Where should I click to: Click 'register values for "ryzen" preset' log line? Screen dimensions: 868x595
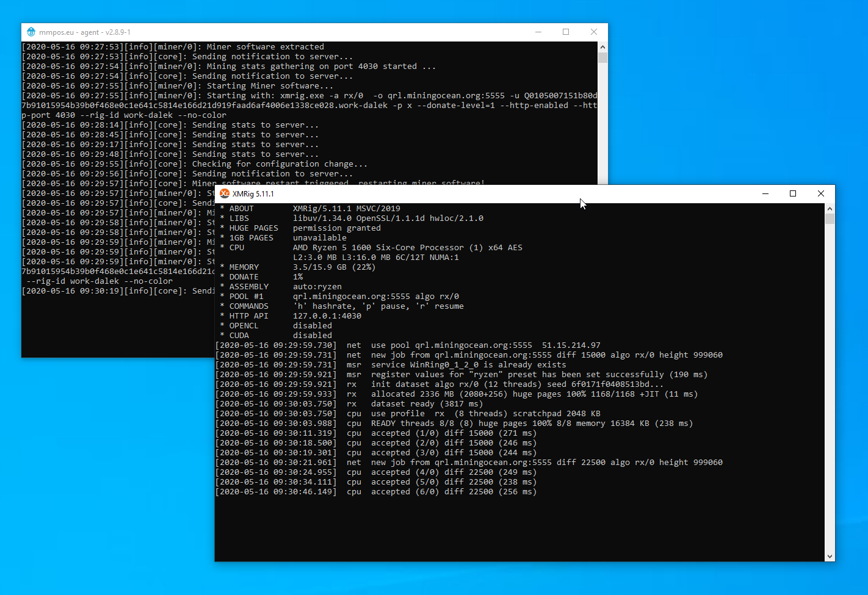pos(461,374)
